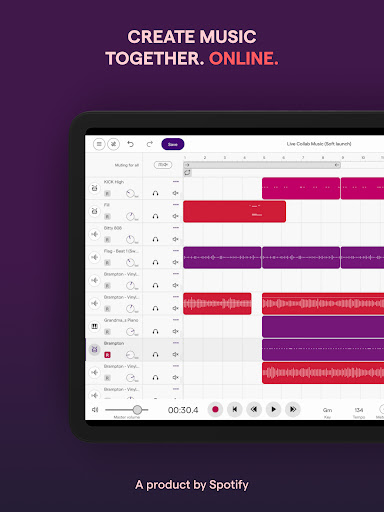The width and height of the screenshot is (384, 512).
Task: Click the Grandma's Piano keyboard instrument icon
Action: coord(95,326)
